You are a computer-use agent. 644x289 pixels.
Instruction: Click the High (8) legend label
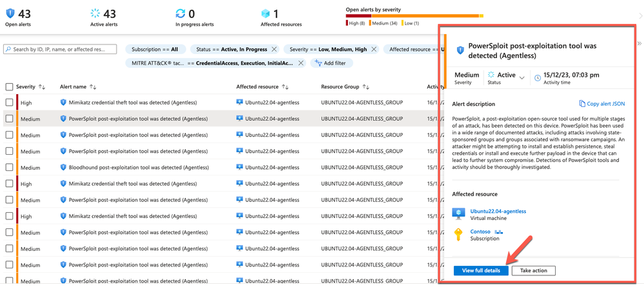click(356, 23)
